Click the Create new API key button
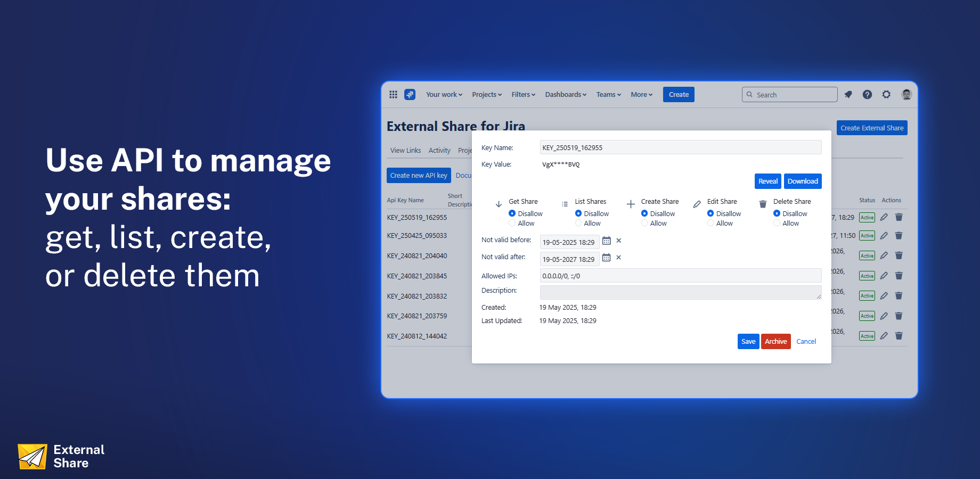 (x=419, y=176)
